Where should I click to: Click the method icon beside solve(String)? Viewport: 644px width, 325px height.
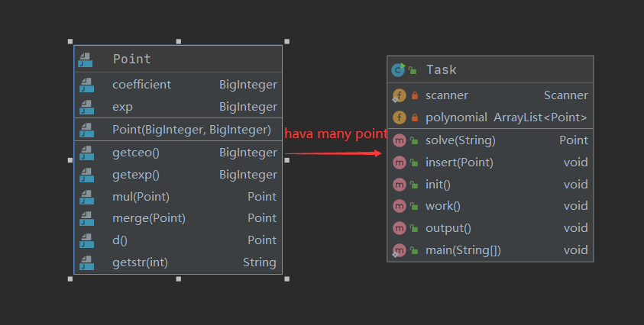pos(399,140)
